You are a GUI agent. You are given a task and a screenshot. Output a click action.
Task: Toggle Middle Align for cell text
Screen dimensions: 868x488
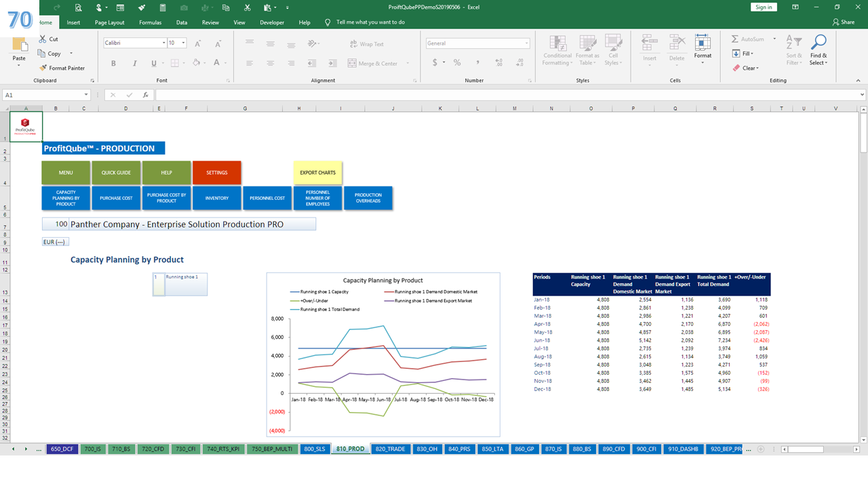click(x=271, y=43)
